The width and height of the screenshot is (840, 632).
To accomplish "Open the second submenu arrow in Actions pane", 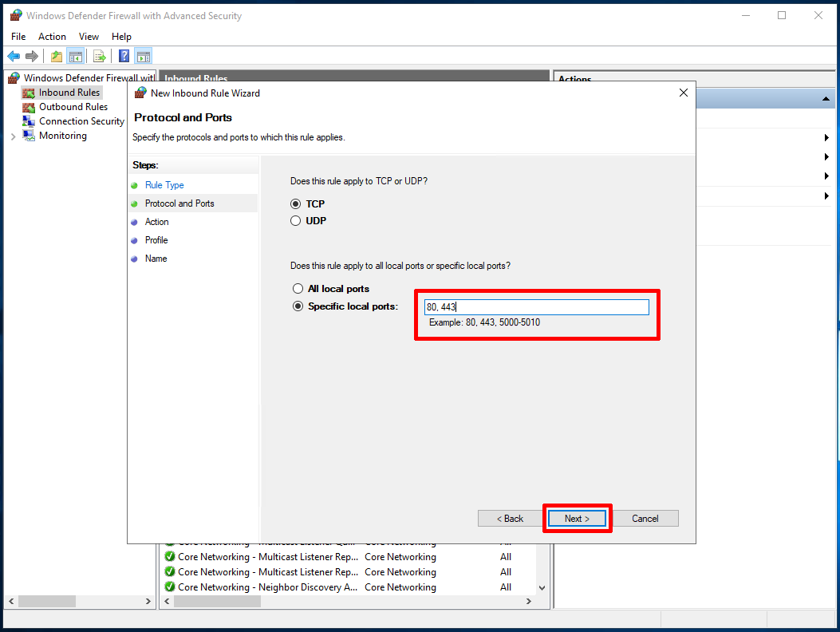I will pos(826,157).
